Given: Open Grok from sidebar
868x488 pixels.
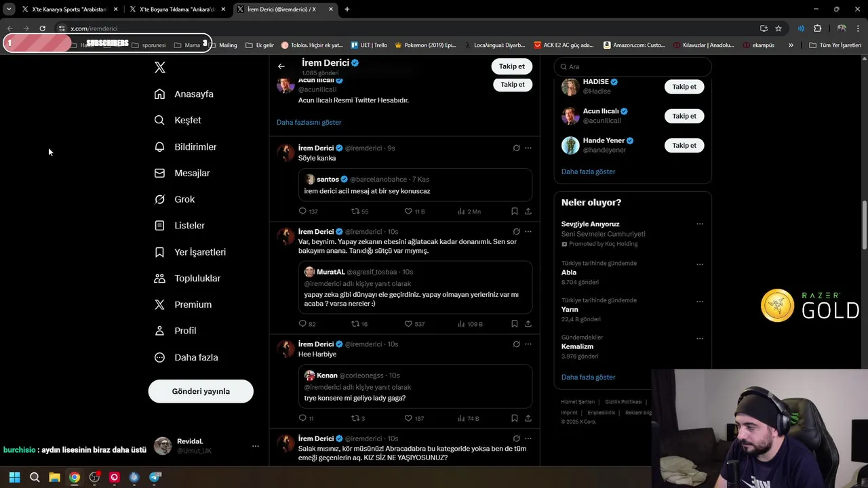Looking at the screenshot, I should [x=174, y=199].
